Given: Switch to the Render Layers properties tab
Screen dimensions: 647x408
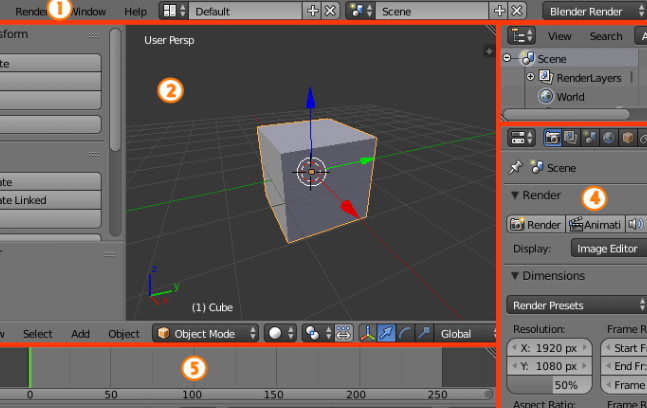Looking at the screenshot, I should (571, 138).
